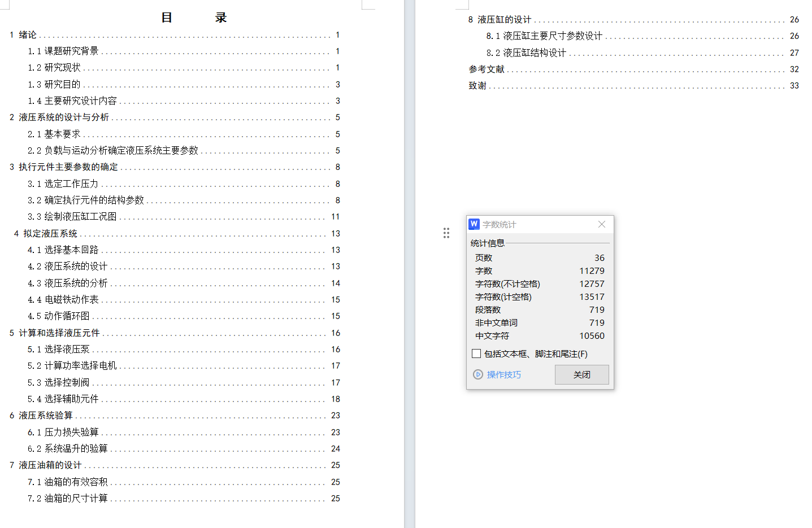
Task: Click the 致谢 contents entry
Action: 633,85
